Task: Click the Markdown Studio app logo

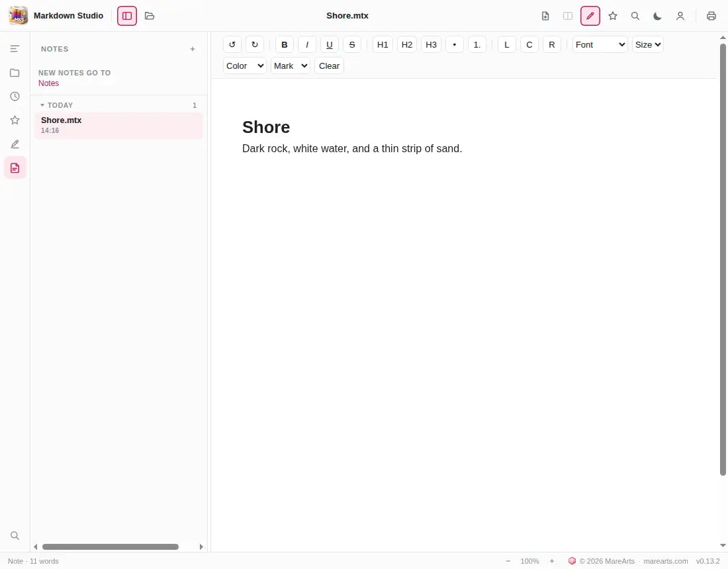Action: [x=18, y=16]
